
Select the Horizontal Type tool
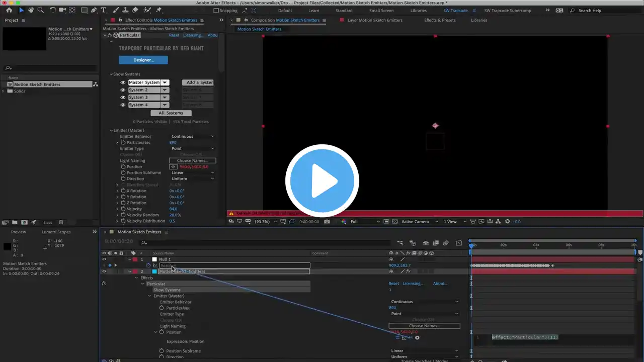[104, 10]
